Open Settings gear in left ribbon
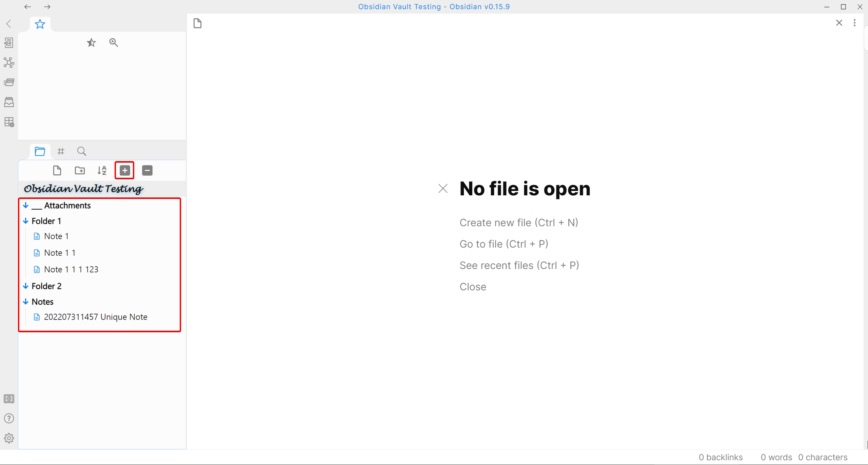This screenshot has width=868, height=465. [x=9, y=438]
